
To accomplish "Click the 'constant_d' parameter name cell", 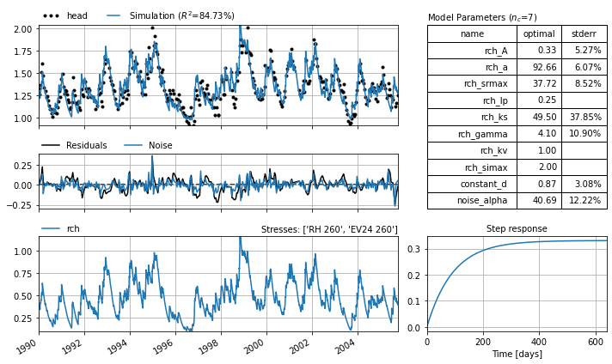I will click(x=472, y=184).
